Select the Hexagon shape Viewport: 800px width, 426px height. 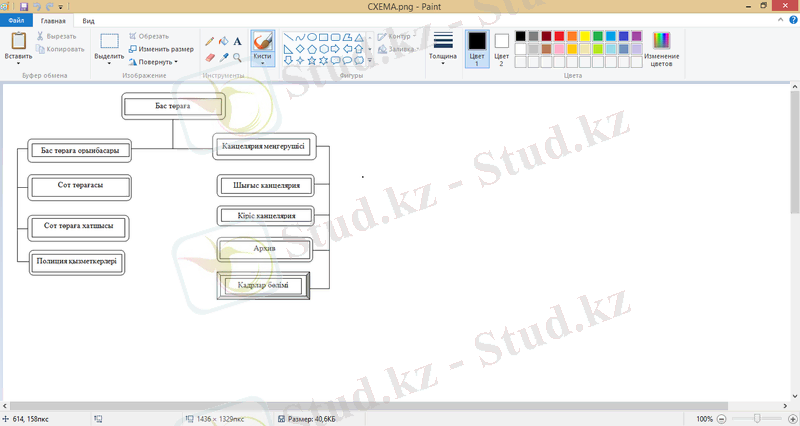click(323, 49)
